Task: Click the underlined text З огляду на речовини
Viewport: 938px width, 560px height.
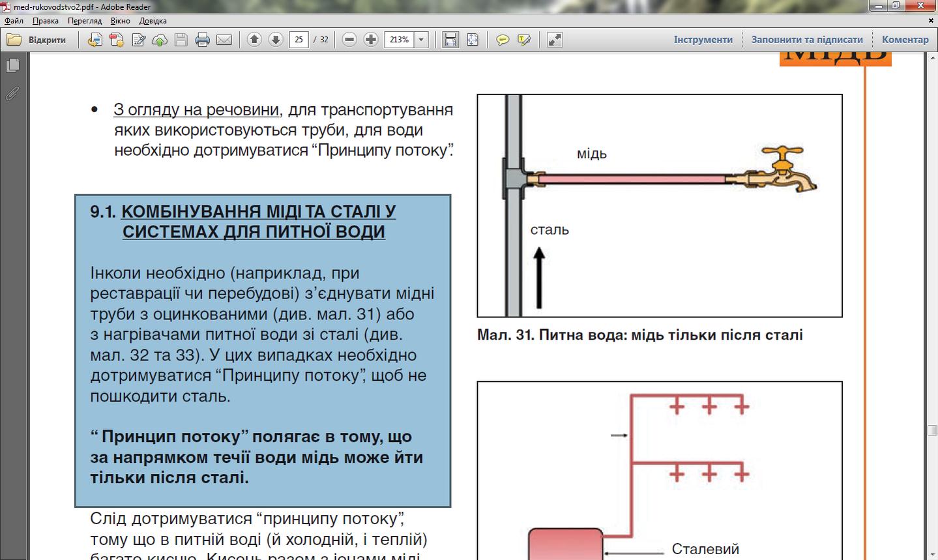Action: click(196, 110)
